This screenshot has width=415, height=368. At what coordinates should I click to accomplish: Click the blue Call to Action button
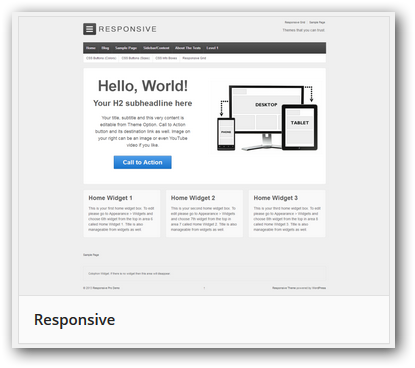coord(143,162)
